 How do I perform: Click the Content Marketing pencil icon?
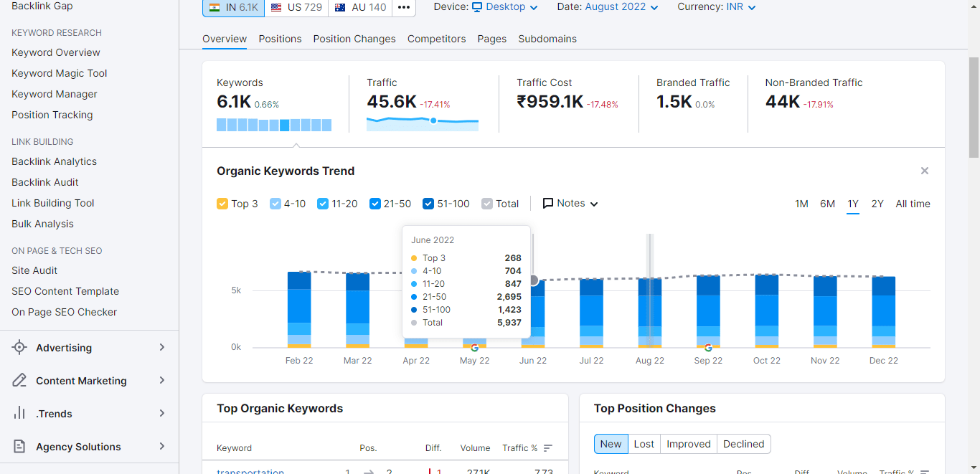pos(19,381)
